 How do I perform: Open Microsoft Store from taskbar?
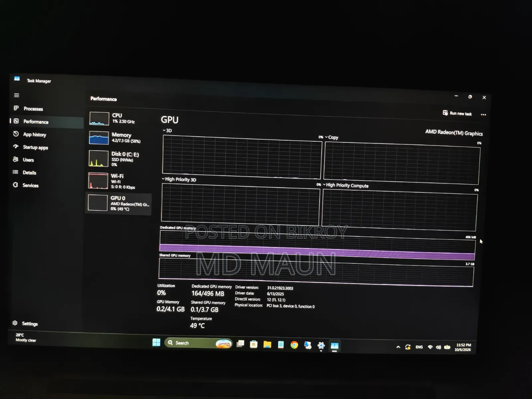click(254, 344)
